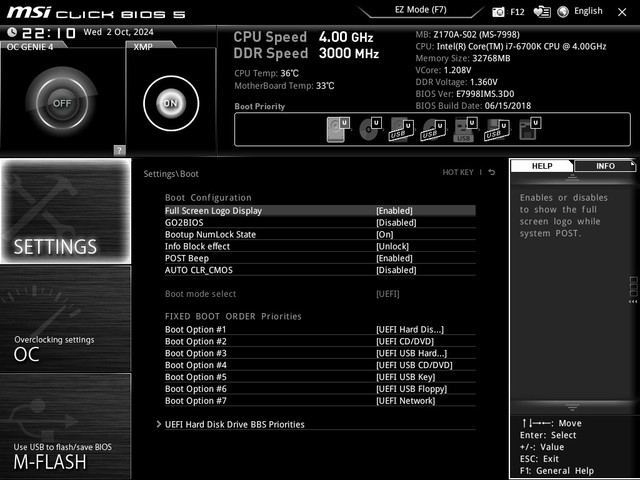Select the GO2BIOS row label
The image size is (640, 480).
184,223
